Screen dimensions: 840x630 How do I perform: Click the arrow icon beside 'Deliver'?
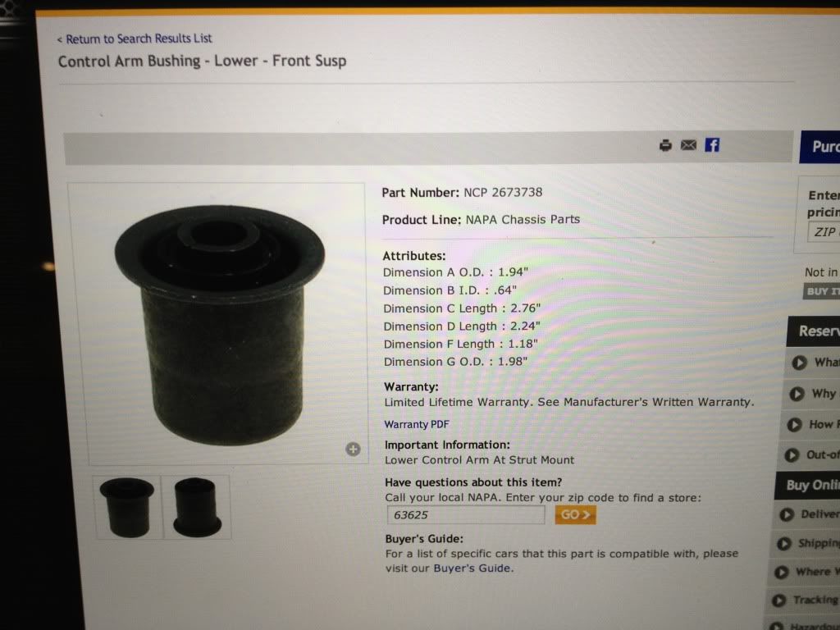(x=787, y=514)
